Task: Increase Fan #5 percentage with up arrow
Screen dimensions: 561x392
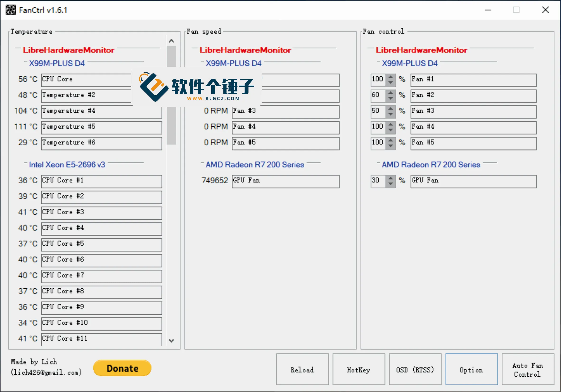Action: tap(391, 140)
